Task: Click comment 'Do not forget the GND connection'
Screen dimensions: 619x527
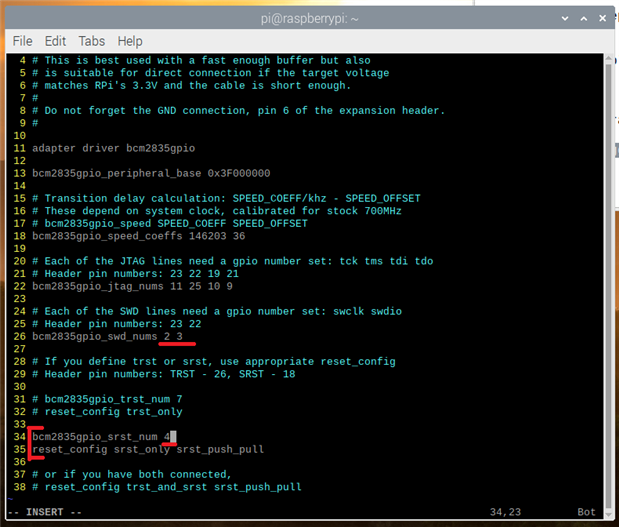Action: 145,111
